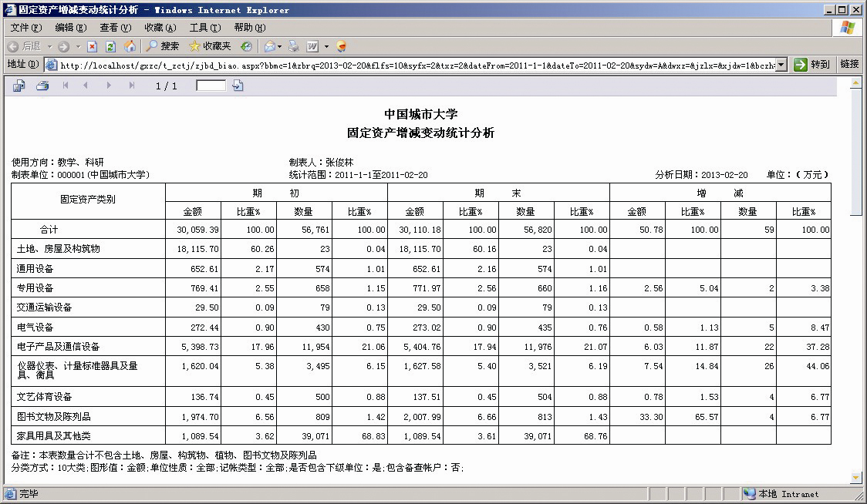Go to first report page
Viewport: 867px width, 504px height.
(66, 85)
